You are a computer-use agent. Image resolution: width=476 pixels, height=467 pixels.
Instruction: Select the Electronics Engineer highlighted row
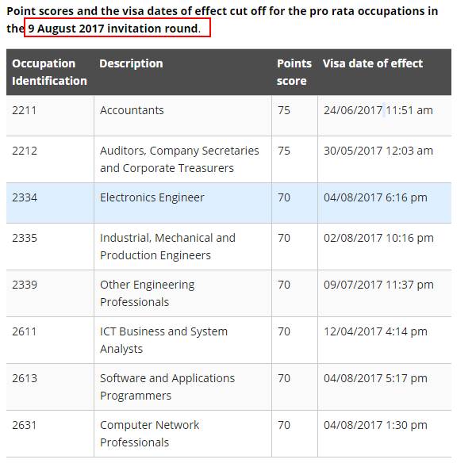click(228, 203)
